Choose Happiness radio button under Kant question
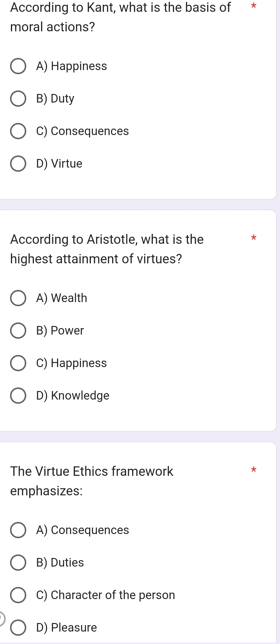 [x=18, y=66]
